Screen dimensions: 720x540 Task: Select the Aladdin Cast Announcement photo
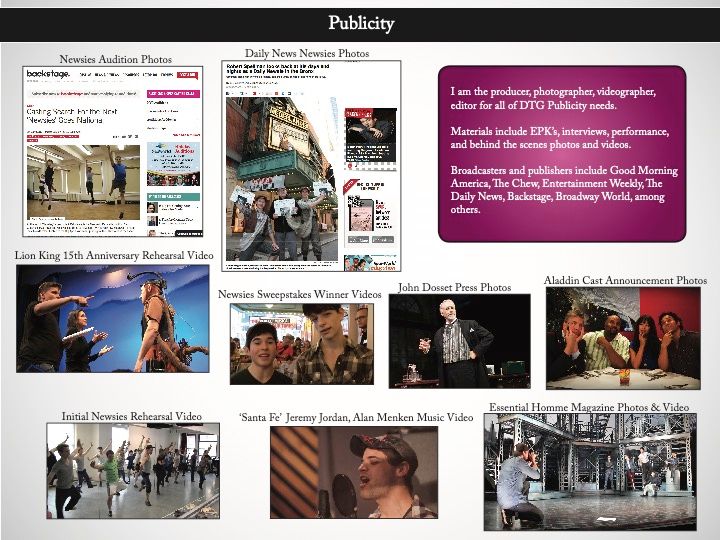[623, 338]
